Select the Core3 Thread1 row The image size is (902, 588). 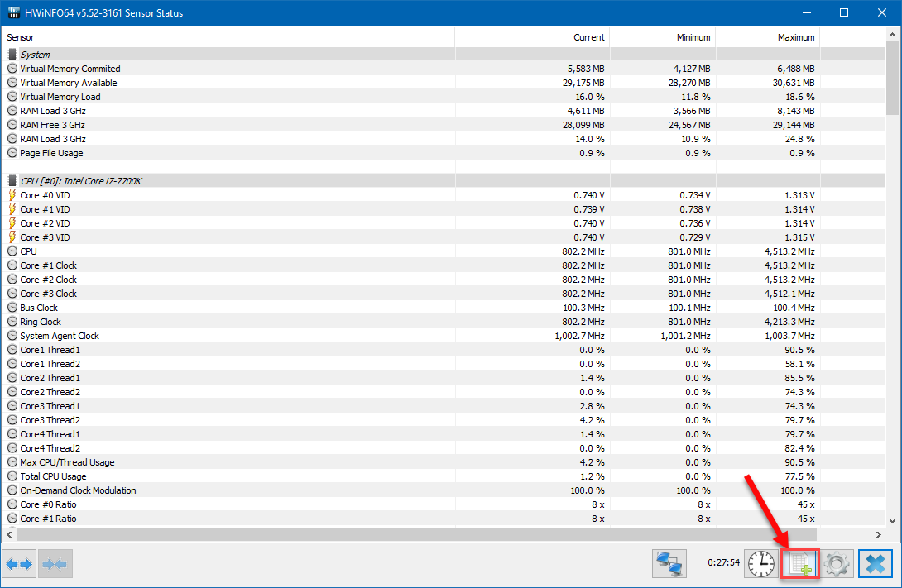444,406
